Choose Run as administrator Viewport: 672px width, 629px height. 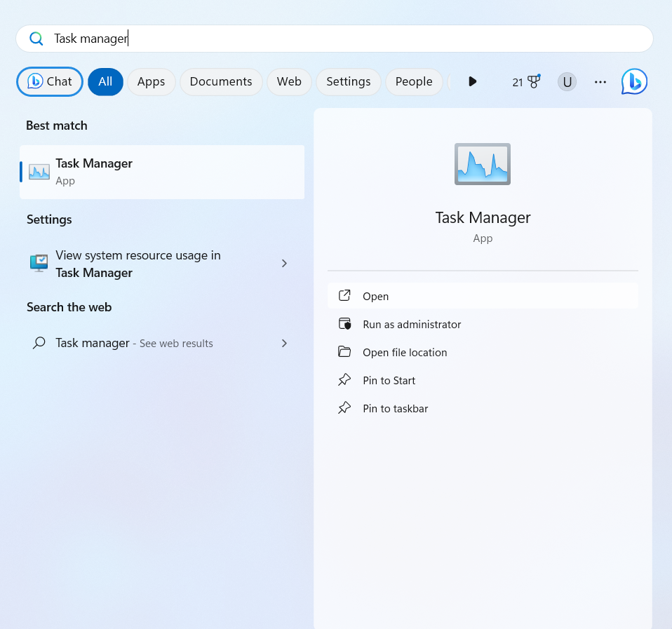[483, 325]
